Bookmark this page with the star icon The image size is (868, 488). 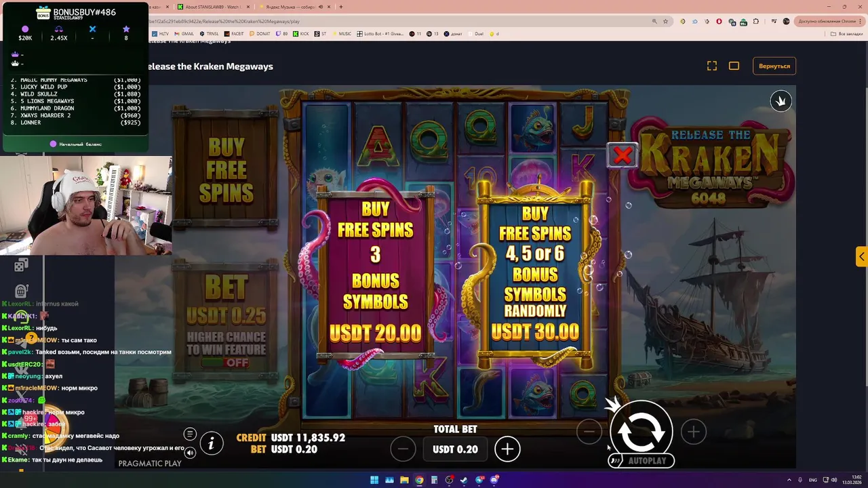(666, 21)
